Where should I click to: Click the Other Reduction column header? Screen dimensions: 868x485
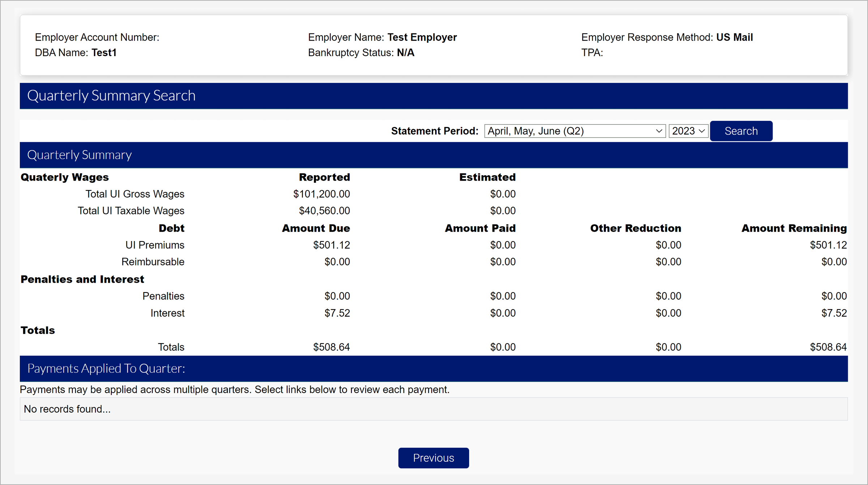click(635, 228)
